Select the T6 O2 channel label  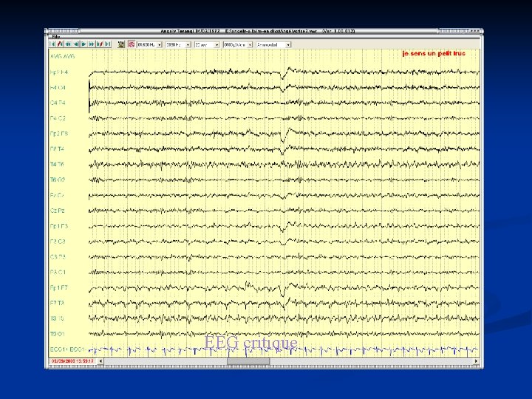click(x=58, y=180)
